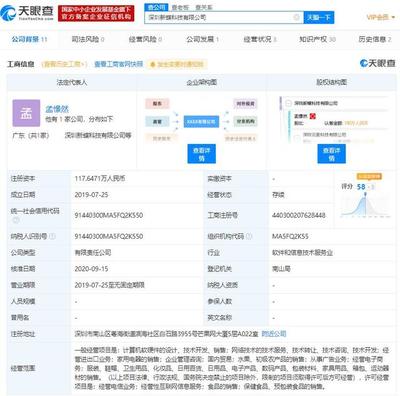
Task: Open the VIP会员 dropdown menu
Action: (380, 17)
